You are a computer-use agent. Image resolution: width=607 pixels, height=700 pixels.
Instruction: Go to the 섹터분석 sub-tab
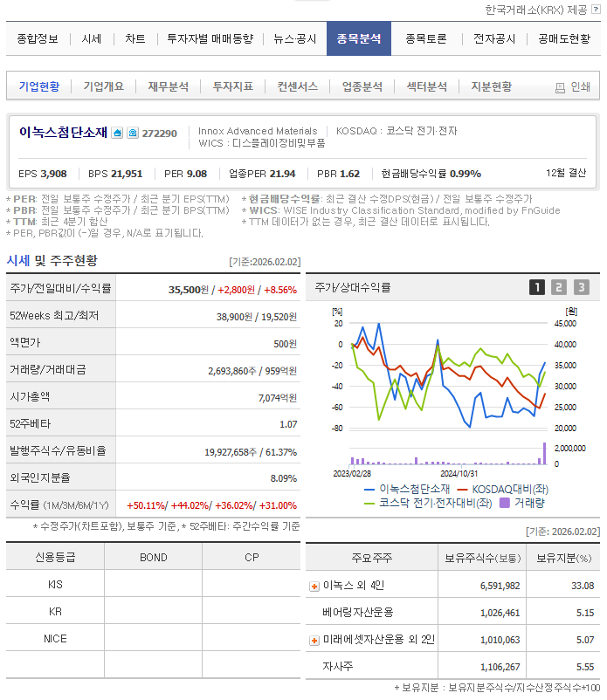(x=426, y=86)
